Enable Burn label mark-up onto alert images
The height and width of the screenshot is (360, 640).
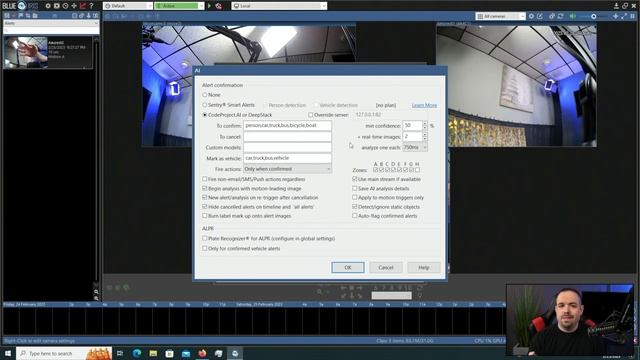tap(205, 216)
